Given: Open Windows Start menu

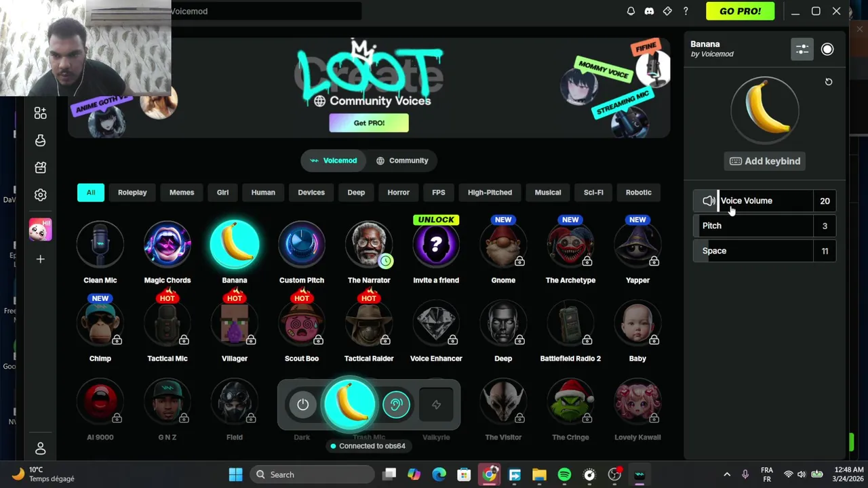Looking at the screenshot, I should coord(235,474).
